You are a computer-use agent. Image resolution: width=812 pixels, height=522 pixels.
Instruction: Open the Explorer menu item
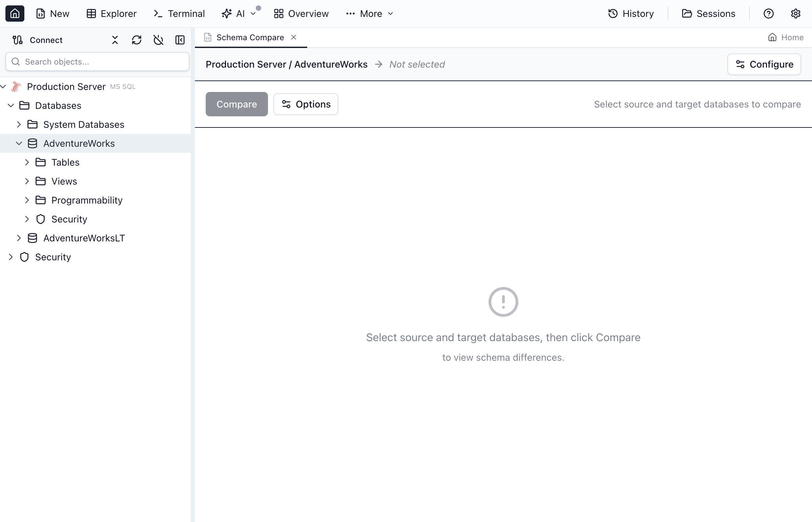pyautogui.click(x=111, y=14)
